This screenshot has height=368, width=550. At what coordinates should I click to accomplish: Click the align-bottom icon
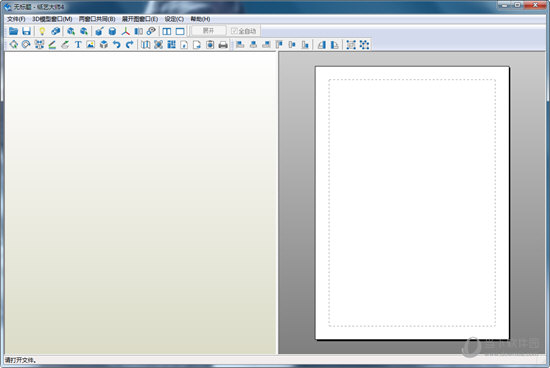click(305, 45)
